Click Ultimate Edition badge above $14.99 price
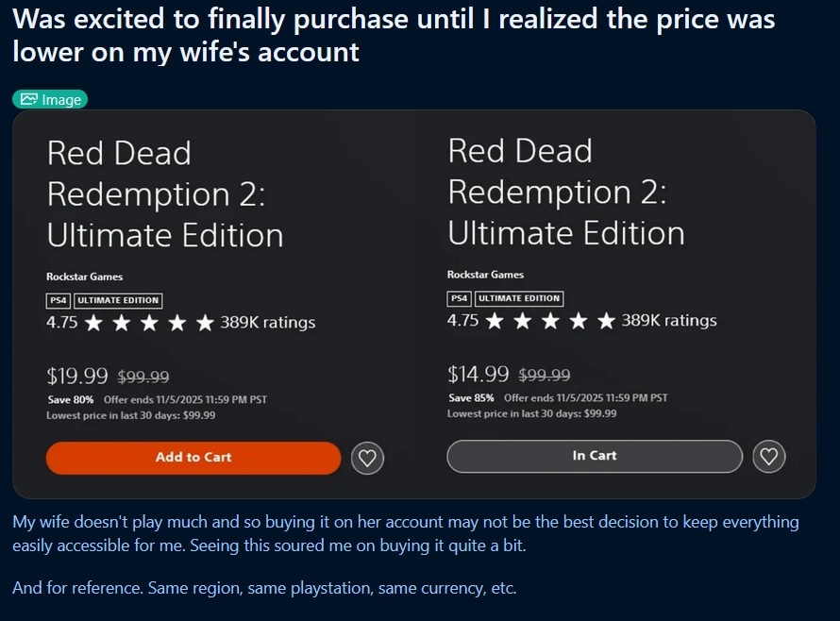 (519, 298)
